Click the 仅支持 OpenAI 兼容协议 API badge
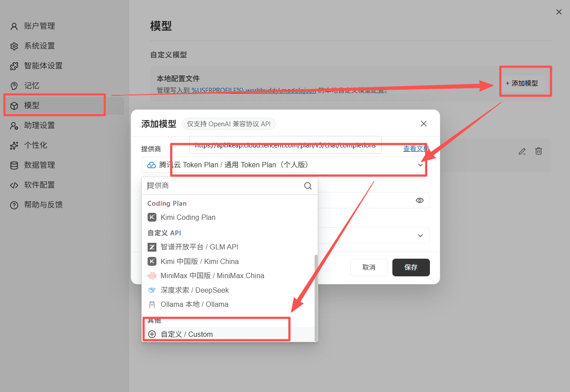Image resolution: width=570 pixels, height=392 pixels. (x=229, y=124)
